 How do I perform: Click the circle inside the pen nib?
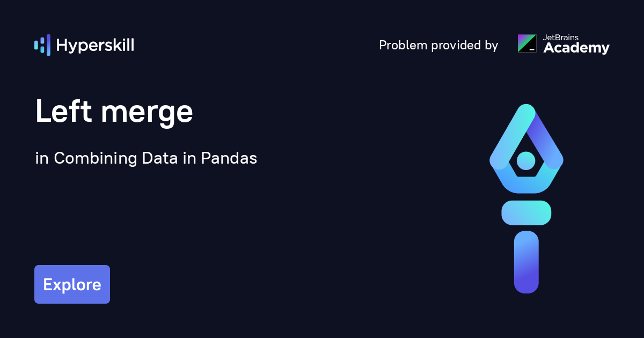pyautogui.click(x=526, y=160)
